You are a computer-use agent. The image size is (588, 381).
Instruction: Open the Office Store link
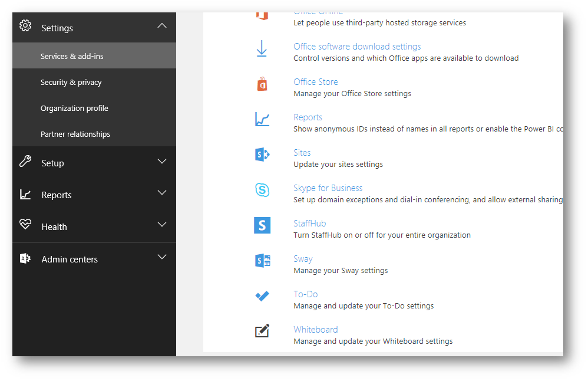tap(316, 82)
